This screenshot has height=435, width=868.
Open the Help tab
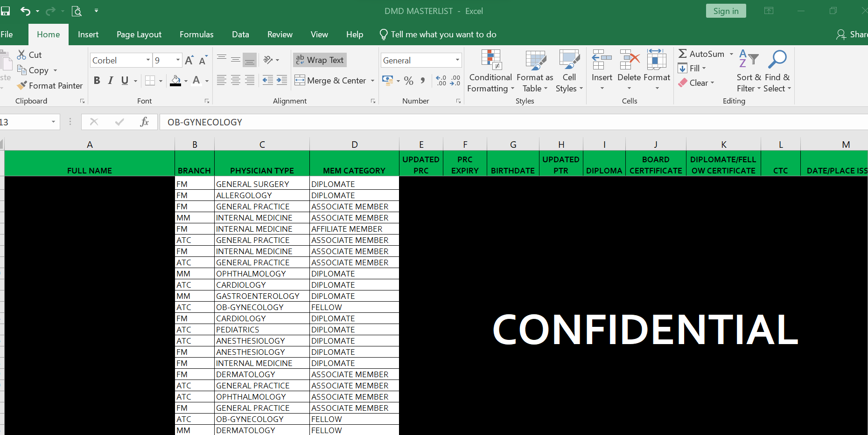click(x=355, y=35)
